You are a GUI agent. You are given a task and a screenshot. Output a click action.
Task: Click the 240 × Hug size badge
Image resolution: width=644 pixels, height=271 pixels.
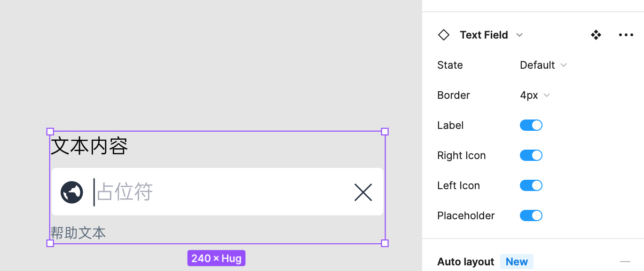pyautogui.click(x=216, y=258)
